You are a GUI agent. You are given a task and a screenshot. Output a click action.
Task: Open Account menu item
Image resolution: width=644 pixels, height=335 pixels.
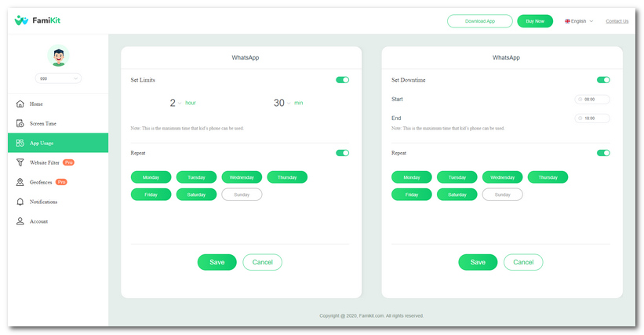tap(58, 221)
